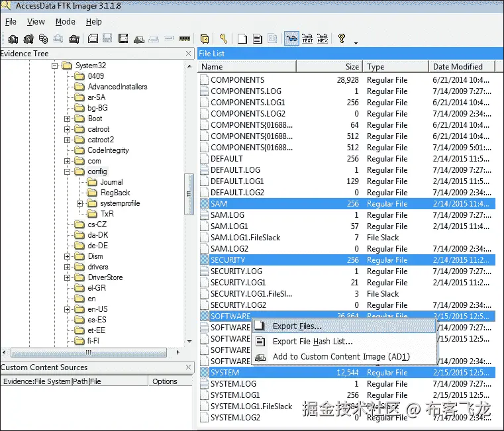Open the View menu

(x=36, y=22)
